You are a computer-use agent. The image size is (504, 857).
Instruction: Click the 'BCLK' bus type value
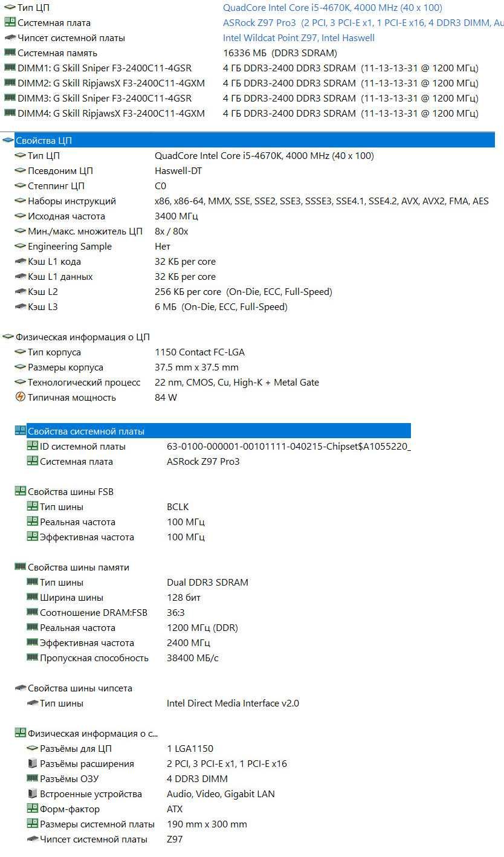[x=178, y=507]
